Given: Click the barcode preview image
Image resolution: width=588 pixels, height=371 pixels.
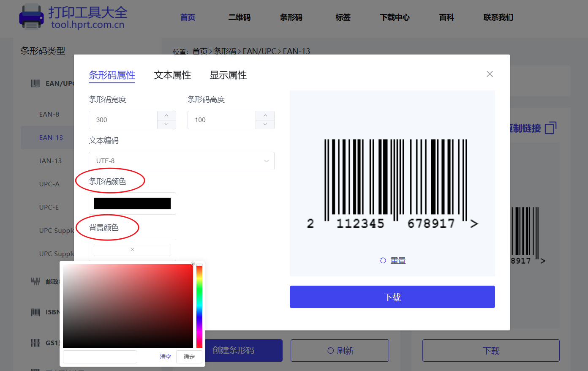Looking at the screenshot, I should coord(392,184).
